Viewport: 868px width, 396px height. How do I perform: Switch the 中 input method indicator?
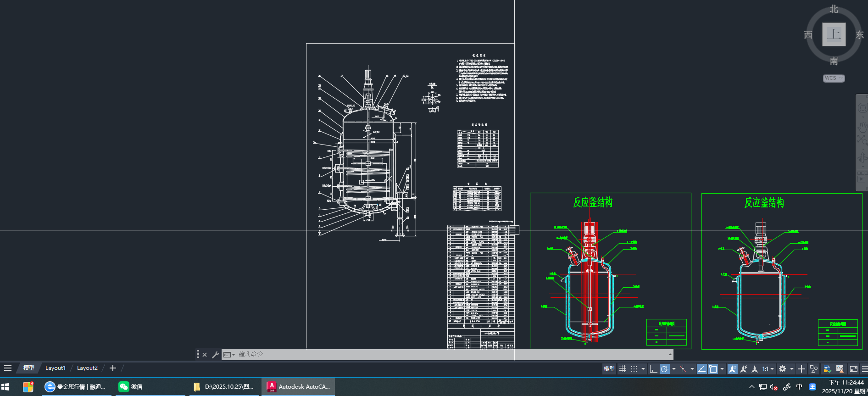tap(799, 387)
